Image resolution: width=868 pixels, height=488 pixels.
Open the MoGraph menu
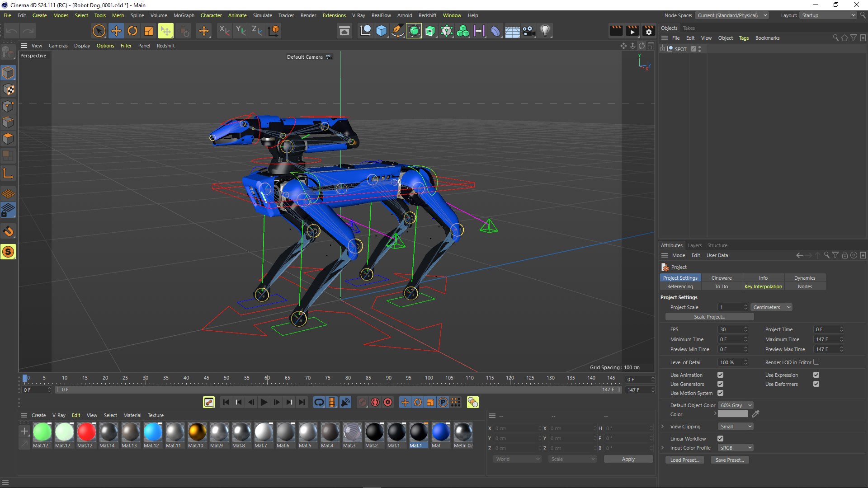(184, 15)
